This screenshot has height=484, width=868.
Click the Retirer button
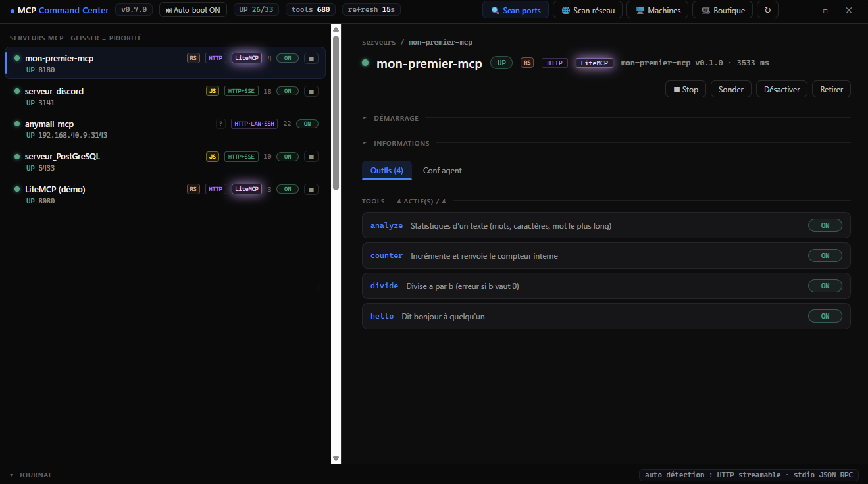click(x=831, y=89)
